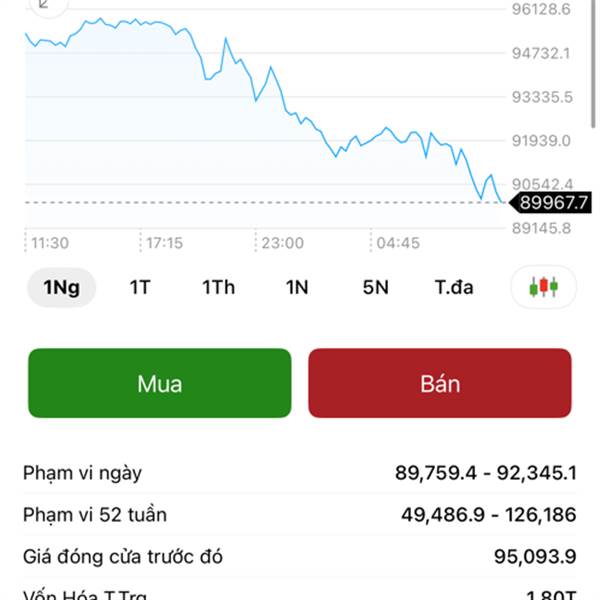
Task: Tap the Phạm vi 52 tuần row
Action: [x=300, y=515]
